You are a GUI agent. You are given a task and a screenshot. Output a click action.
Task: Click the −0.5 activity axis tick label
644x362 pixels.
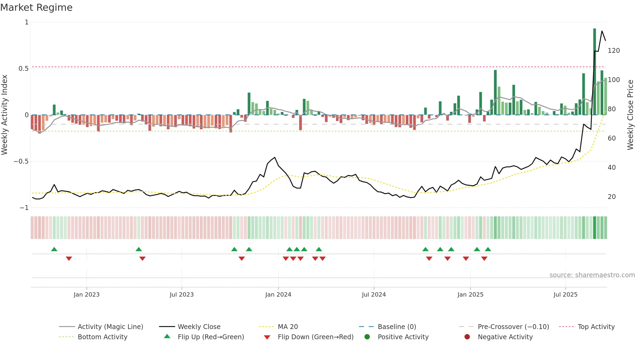21,161
